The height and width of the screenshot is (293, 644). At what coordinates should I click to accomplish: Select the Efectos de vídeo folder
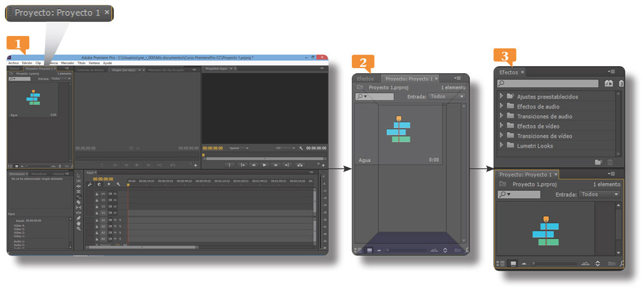pyautogui.click(x=538, y=127)
